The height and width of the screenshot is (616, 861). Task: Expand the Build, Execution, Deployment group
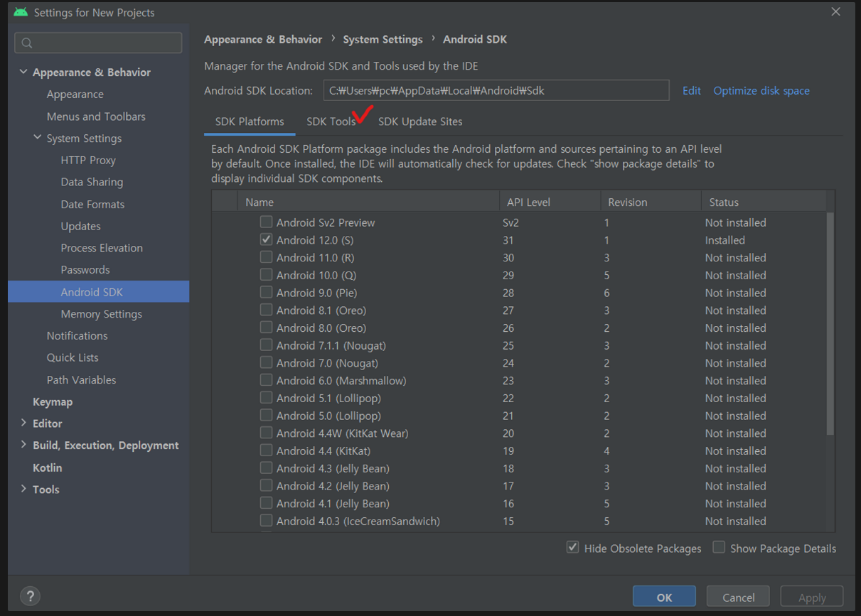[23, 445]
